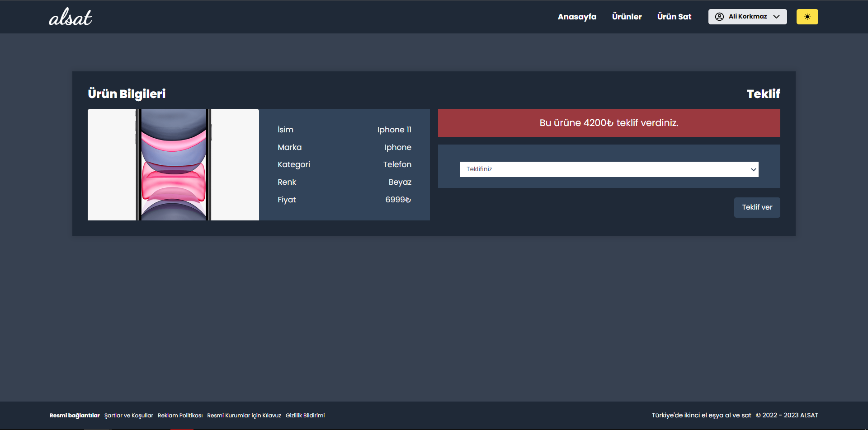Click the © 2022 - 2023 ALSAT text

pyautogui.click(x=787, y=416)
